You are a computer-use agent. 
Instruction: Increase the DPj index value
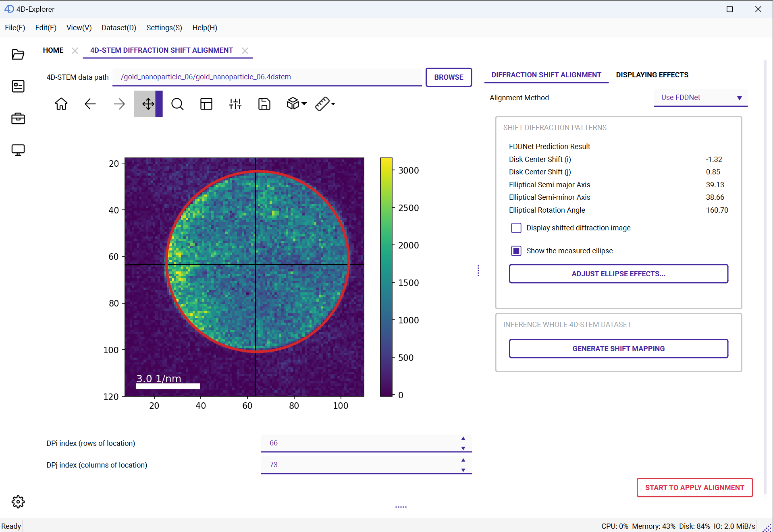[x=463, y=460]
